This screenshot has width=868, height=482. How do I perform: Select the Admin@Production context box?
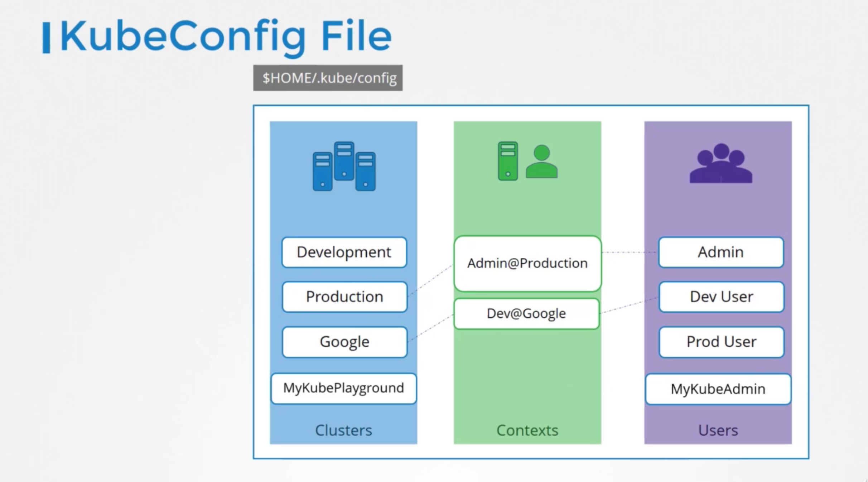click(x=527, y=263)
